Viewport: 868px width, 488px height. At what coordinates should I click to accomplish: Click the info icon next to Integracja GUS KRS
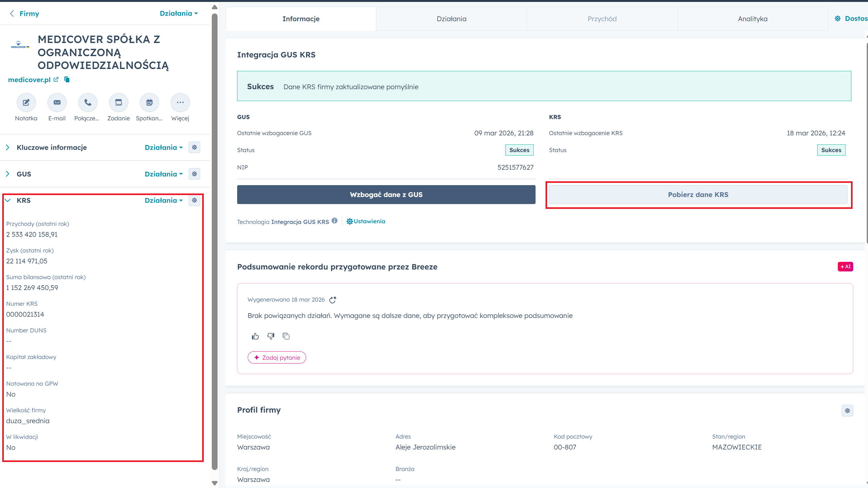[x=334, y=221]
